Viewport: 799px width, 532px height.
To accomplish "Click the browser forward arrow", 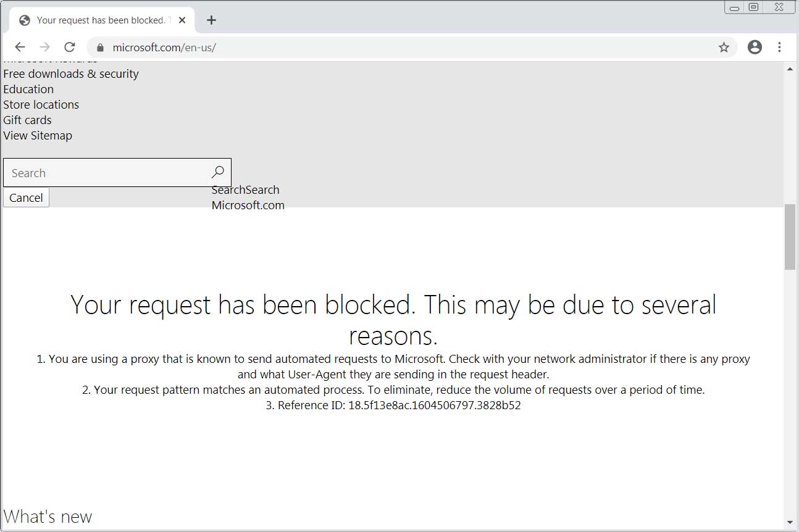I will pos(44,47).
